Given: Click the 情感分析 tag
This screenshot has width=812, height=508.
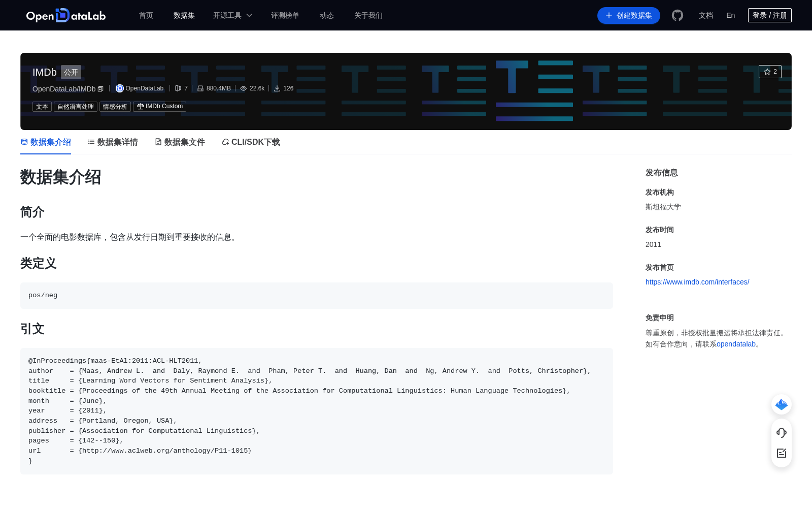Looking at the screenshot, I should [x=115, y=107].
